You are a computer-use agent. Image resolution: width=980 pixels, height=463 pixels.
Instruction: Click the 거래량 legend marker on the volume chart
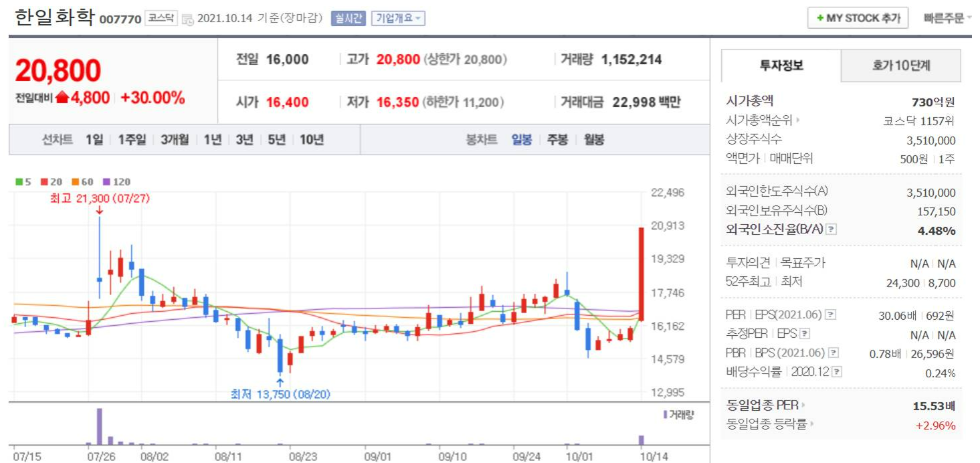(x=665, y=415)
